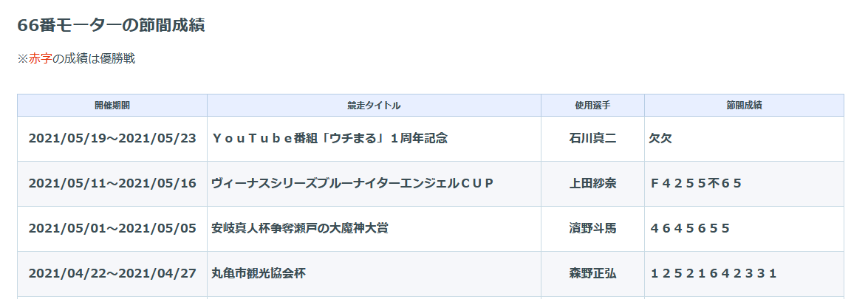Click the date range 2021/05/11～2021/05/16
The height and width of the screenshot is (299, 868).
click(x=112, y=183)
